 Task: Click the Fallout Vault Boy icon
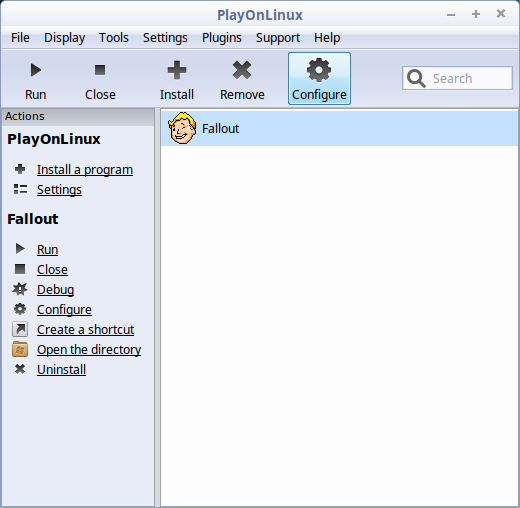tap(182, 128)
